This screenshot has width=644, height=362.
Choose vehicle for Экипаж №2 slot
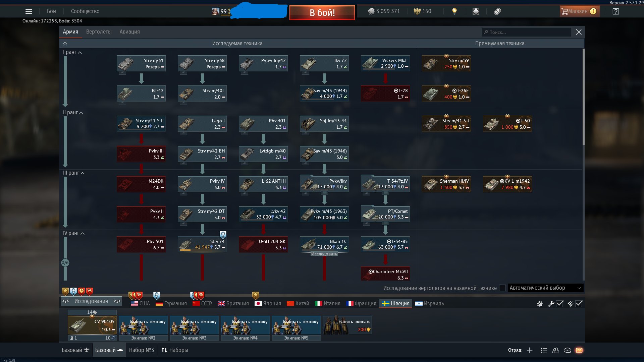coord(143,325)
